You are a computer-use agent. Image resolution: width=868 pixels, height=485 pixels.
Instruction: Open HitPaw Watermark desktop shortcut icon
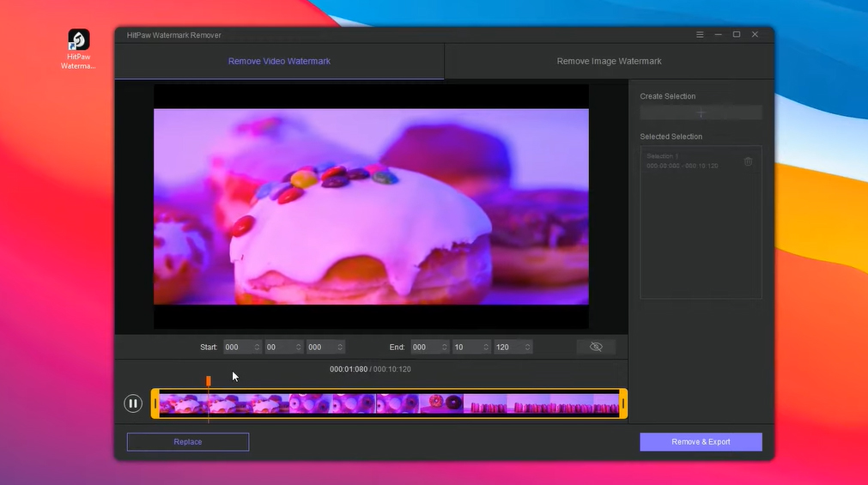click(78, 40)
